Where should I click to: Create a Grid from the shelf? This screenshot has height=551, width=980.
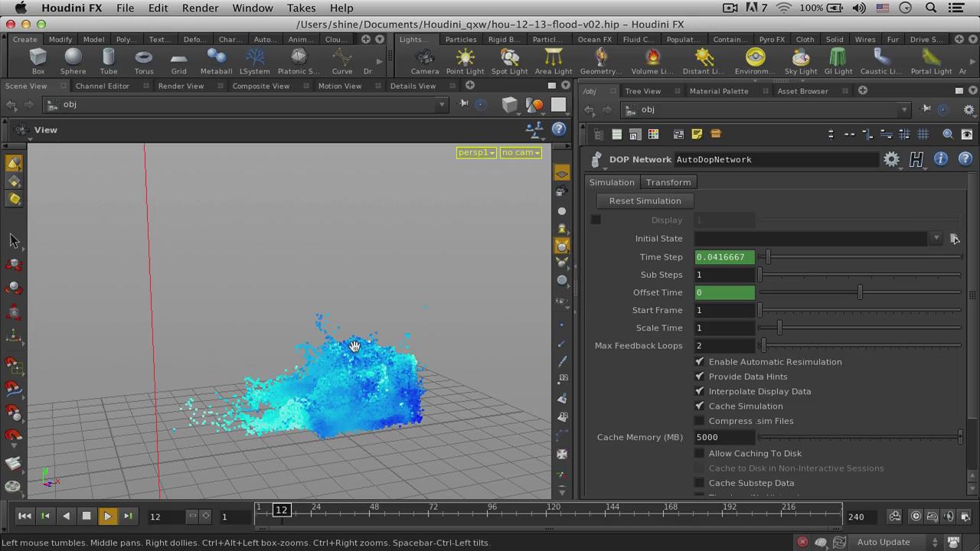coord(178,60)
